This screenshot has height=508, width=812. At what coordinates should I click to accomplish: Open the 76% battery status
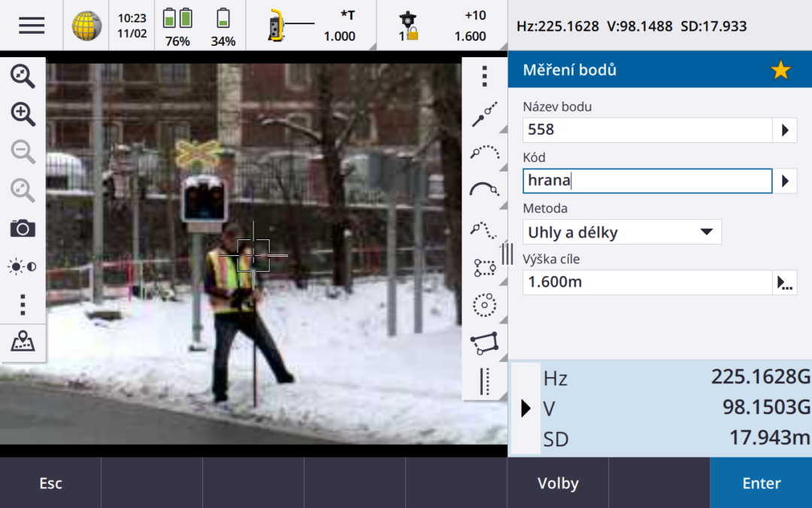(x=177, y=26)
